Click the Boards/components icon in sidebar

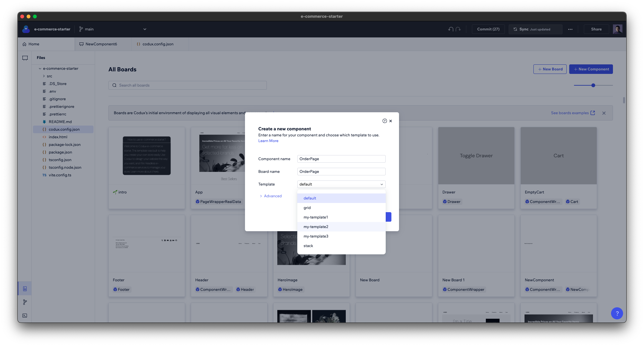click(x=25, y=289)
